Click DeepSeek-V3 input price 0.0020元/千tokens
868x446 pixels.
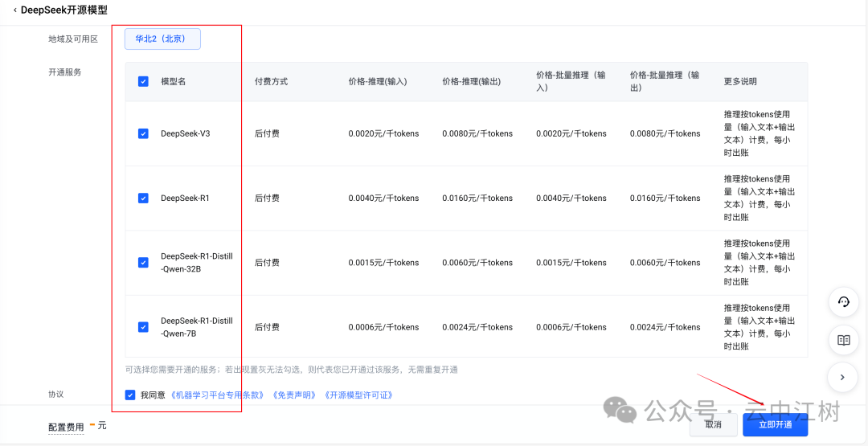coord(383,133)
